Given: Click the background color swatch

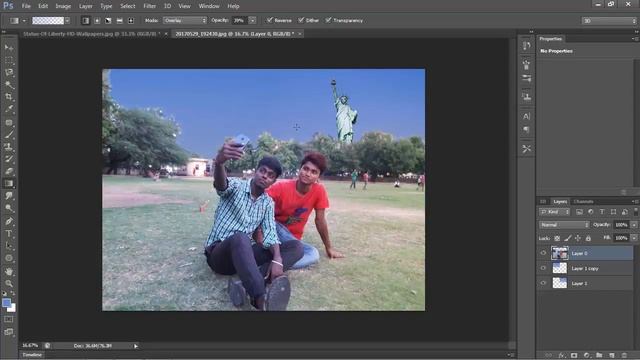Looking at the screenshot, I should (x=12, y=308).
